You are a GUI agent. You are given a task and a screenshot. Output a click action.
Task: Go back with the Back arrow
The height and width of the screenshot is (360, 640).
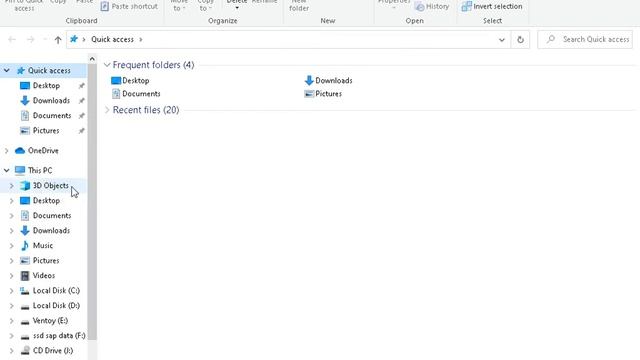[12, 40]
